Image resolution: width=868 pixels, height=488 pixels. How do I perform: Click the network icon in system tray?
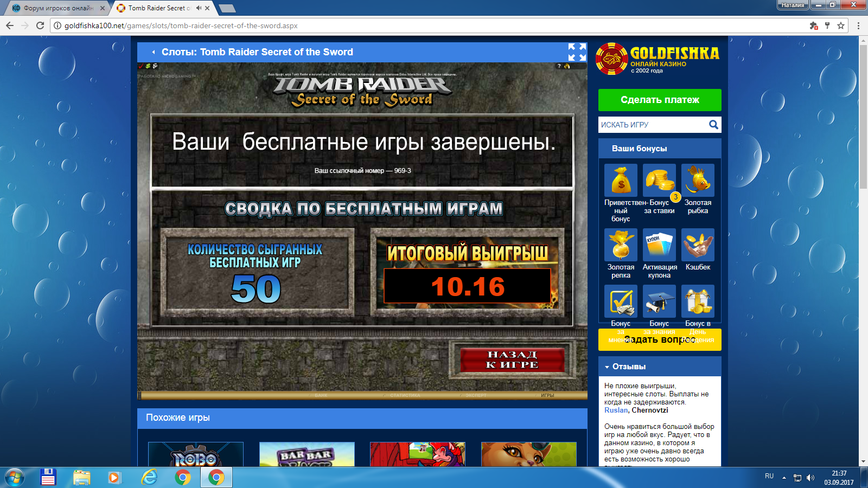(x=797, y=478)
